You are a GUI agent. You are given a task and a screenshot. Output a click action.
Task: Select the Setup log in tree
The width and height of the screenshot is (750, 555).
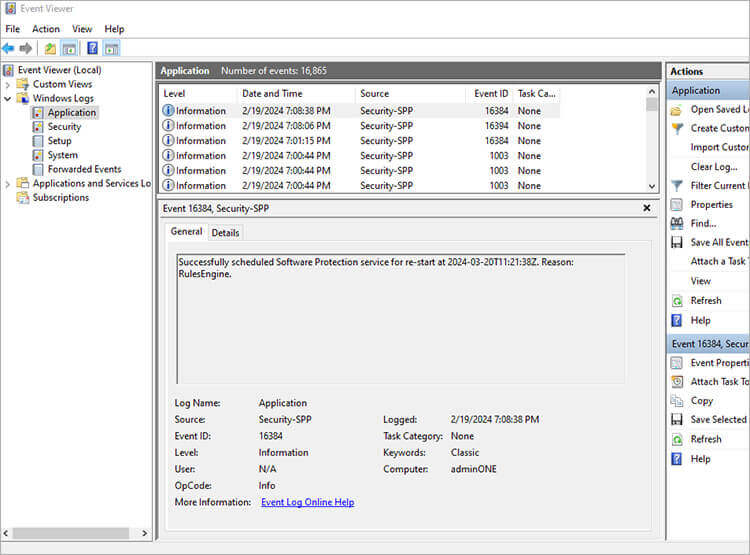point(59,141)
